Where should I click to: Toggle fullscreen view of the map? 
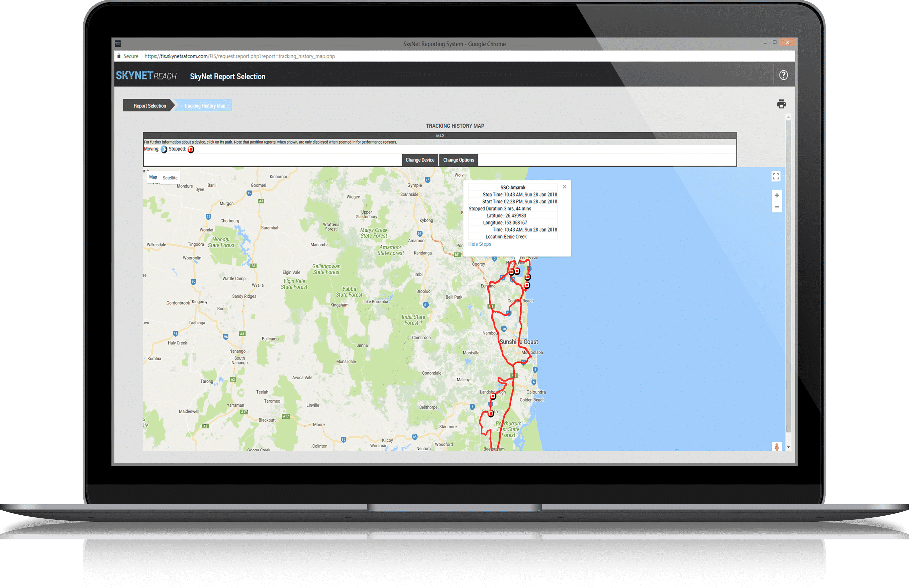tap(776, 176)
